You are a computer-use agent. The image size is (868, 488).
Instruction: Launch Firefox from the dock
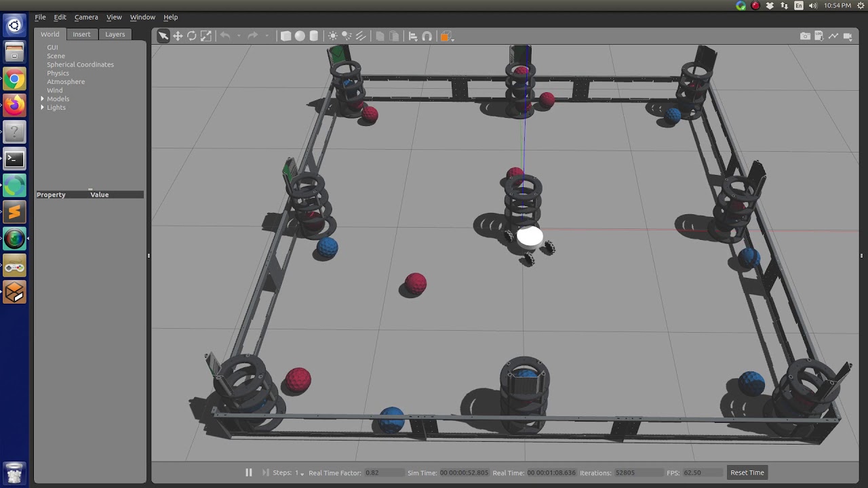coord(14,105)
